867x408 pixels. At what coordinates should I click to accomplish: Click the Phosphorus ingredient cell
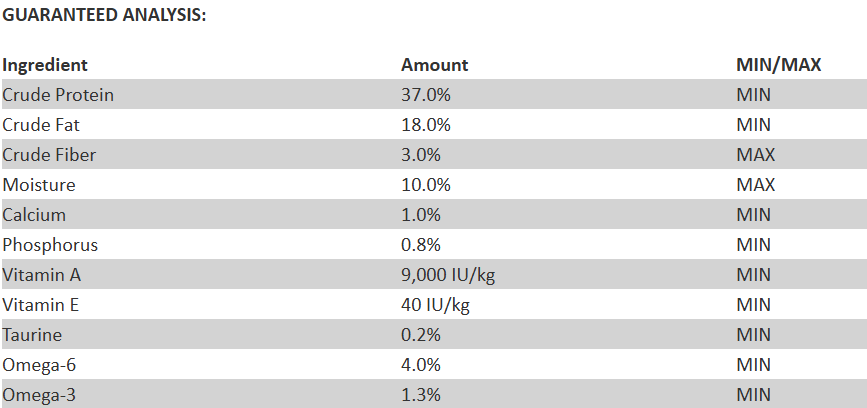click(50, 245)
